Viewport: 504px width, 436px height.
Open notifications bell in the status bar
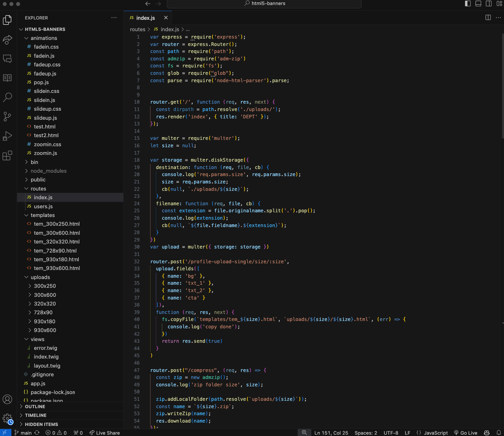[499, 433]
